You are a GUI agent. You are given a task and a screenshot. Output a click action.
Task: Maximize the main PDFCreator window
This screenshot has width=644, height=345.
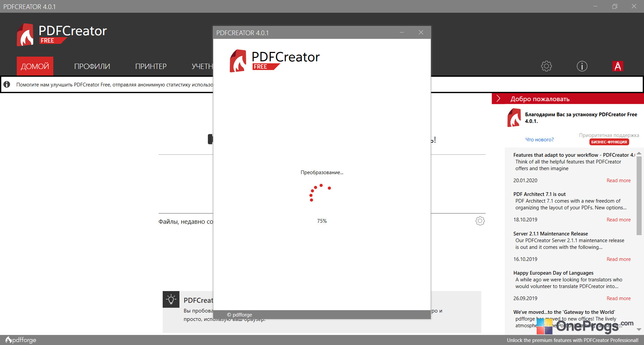[x=614, y=6]
